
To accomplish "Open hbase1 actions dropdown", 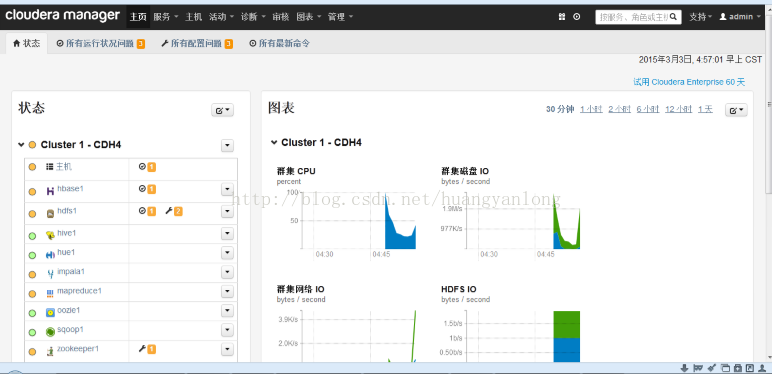I will pyautogui.click(x=227, y=189).
